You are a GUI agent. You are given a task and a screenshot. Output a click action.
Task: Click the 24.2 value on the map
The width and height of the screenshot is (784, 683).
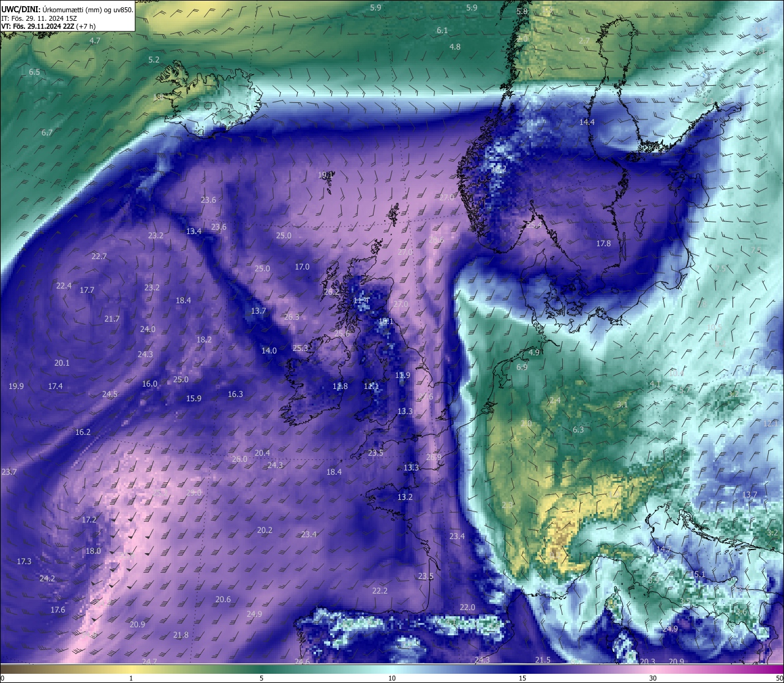(47, 579)
